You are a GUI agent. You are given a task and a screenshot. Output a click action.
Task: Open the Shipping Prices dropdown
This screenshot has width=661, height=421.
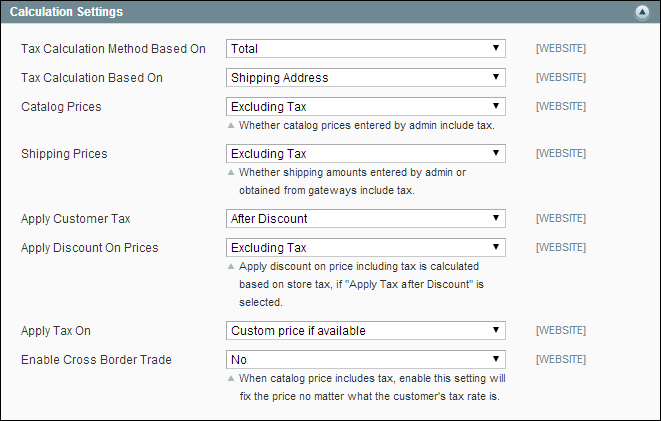click(365, 154)
